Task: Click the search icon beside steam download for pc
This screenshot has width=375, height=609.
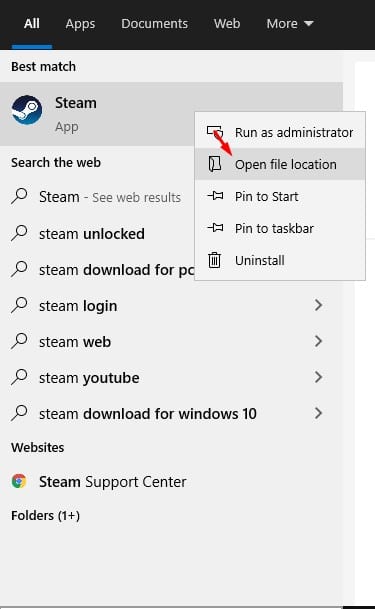Action: click(19, 269)
